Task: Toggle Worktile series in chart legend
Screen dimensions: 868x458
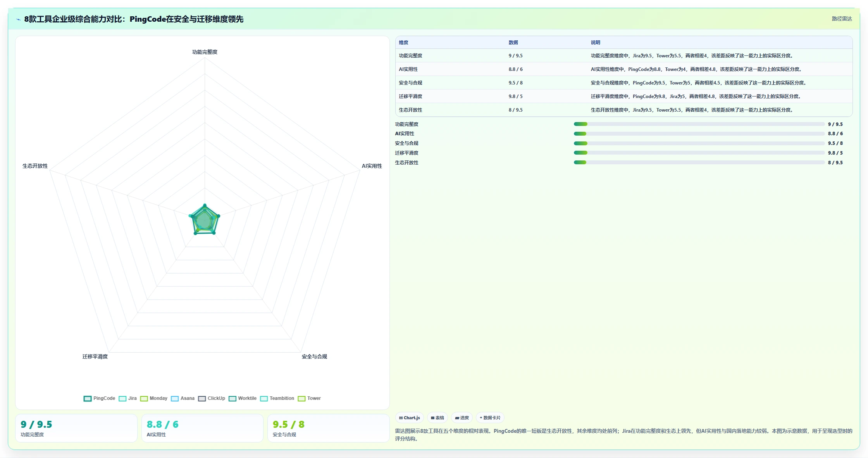Action: (243, 398)
